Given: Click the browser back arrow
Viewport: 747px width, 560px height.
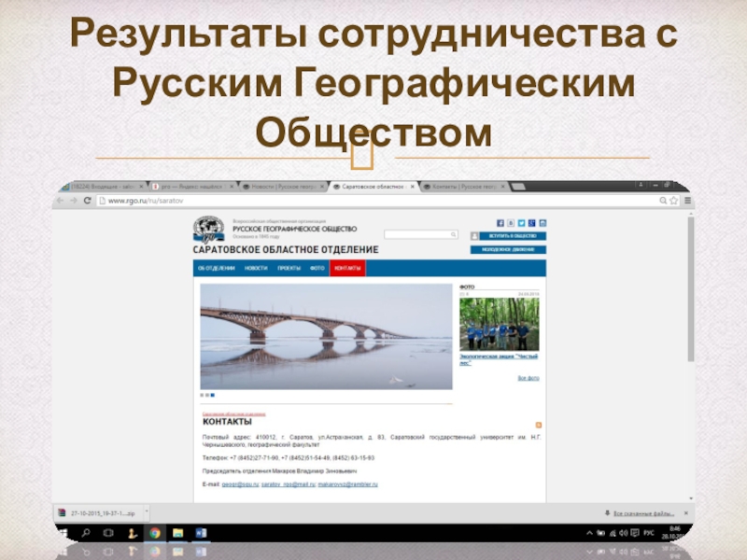Looking at the screenshot, I should (x=62, y=200).
